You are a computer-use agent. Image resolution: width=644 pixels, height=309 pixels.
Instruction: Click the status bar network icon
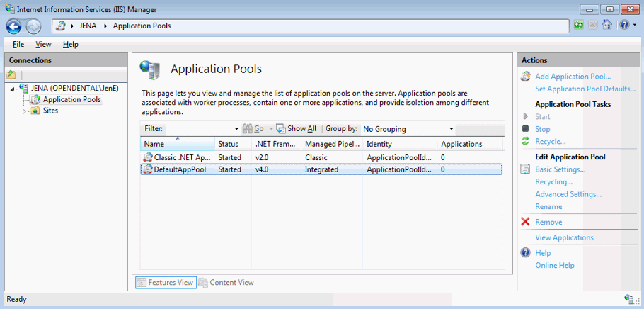coord(628,298)
